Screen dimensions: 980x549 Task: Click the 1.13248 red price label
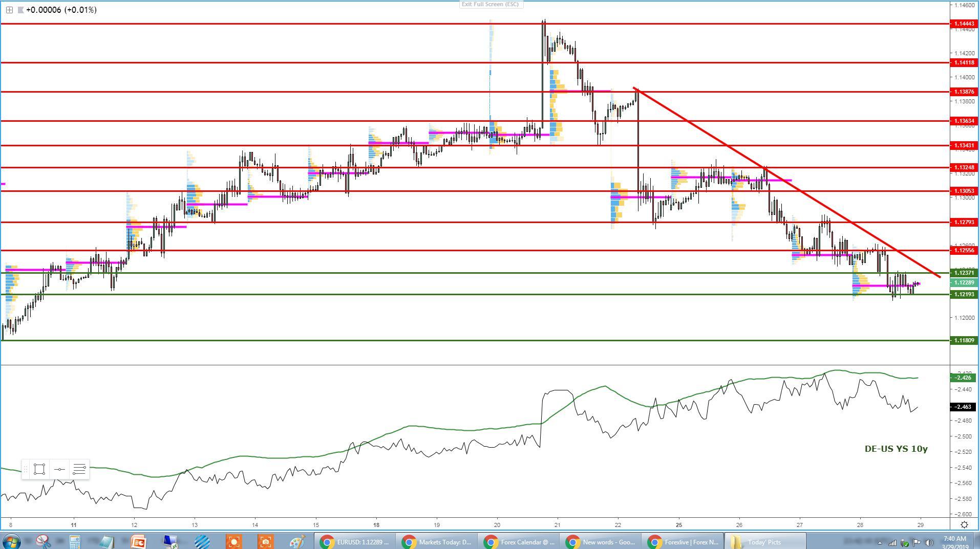pos(964,167)
